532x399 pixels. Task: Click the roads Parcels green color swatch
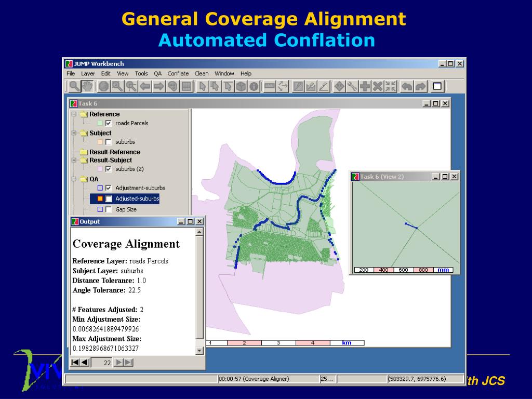pyautogui.click(x=100, y=123)
